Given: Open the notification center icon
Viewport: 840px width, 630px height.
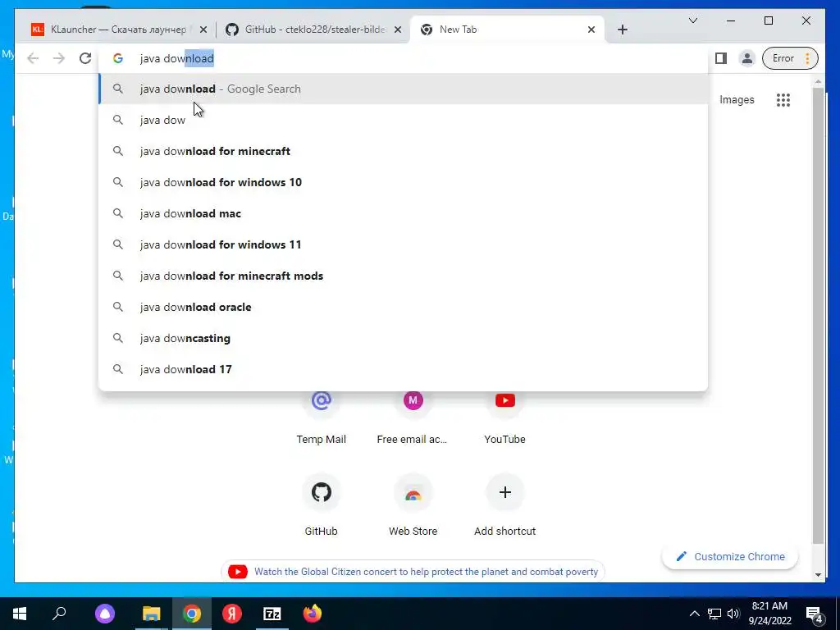Looking at the screenshot, I should (x=815, y=614).
